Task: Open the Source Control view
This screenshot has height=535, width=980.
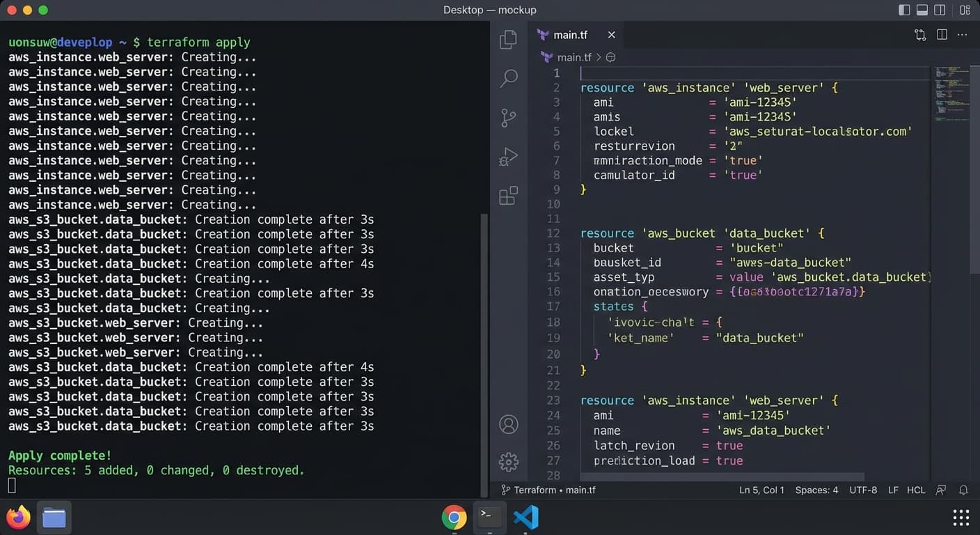Action: 509,118
